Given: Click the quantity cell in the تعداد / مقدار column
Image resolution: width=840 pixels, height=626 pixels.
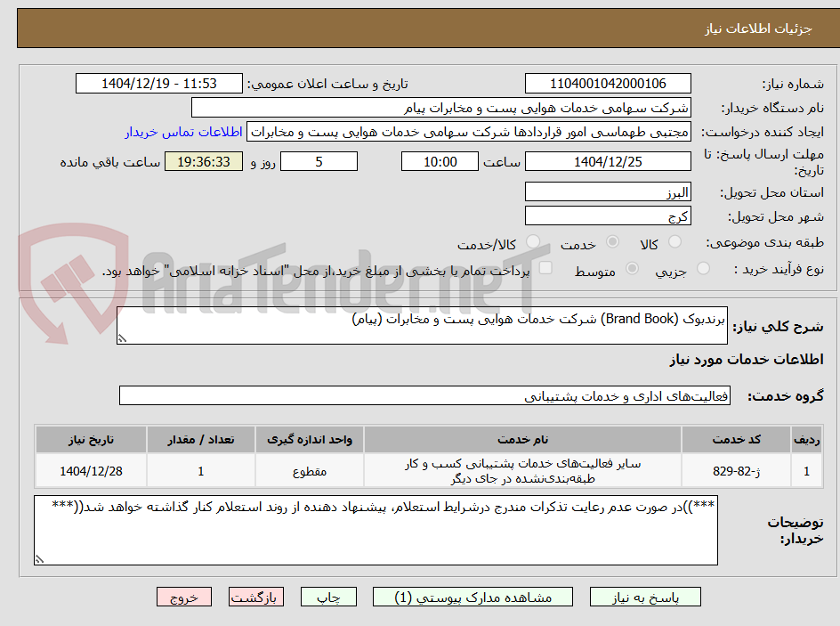Looking at the screenshot, I should tap(201, 471).
